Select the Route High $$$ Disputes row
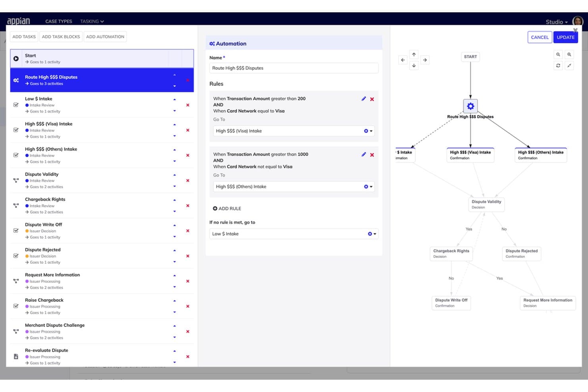The width and height of the screenshot is (588, 392). pos(102,80)
